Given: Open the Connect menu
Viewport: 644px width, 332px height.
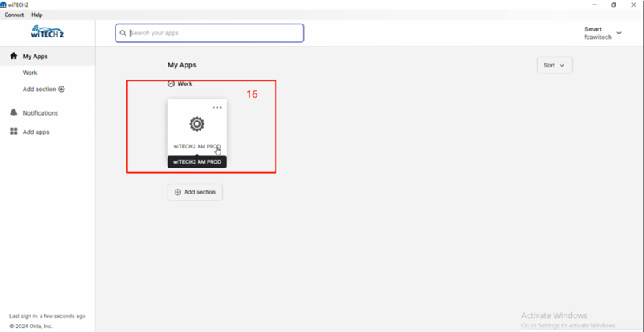Looking at the screenshot, I should 14,15.
